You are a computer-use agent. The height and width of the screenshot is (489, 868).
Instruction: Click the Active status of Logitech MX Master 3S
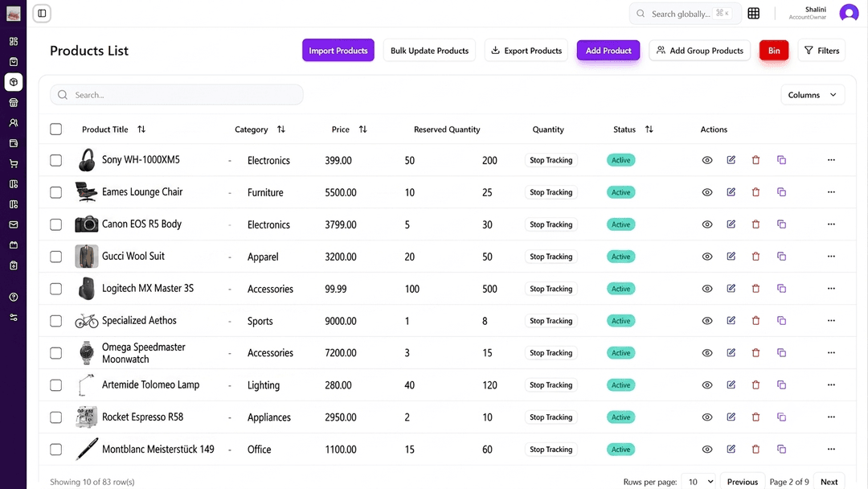tap(621, 289)
